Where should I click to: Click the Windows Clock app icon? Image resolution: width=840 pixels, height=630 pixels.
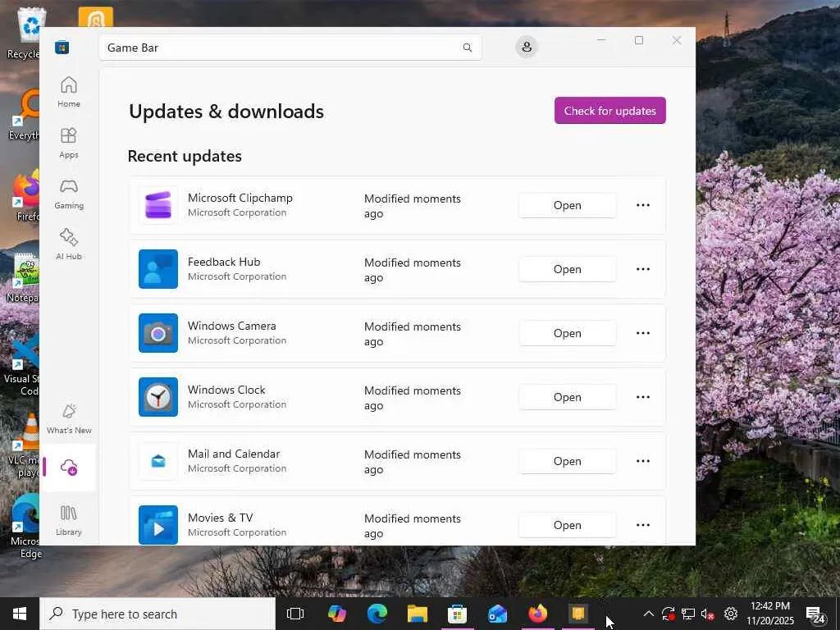158,397
